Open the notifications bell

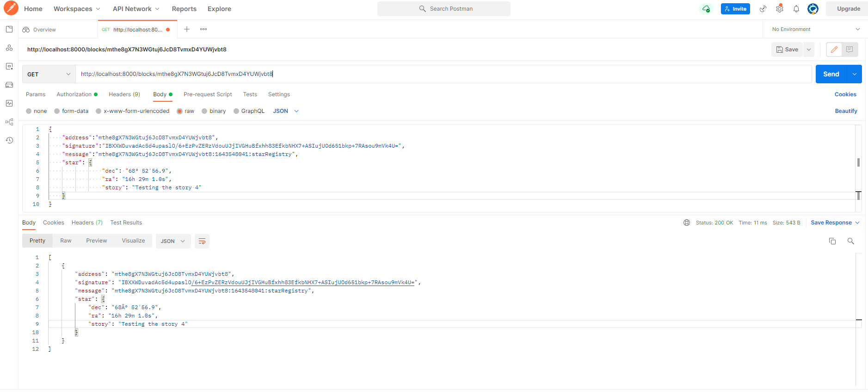pyautogui.click(x=796, y=9)
